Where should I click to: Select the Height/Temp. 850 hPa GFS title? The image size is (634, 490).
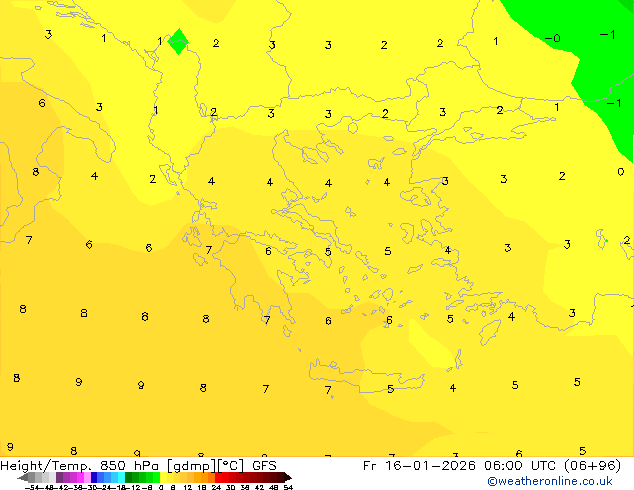(x=138, y=466)
